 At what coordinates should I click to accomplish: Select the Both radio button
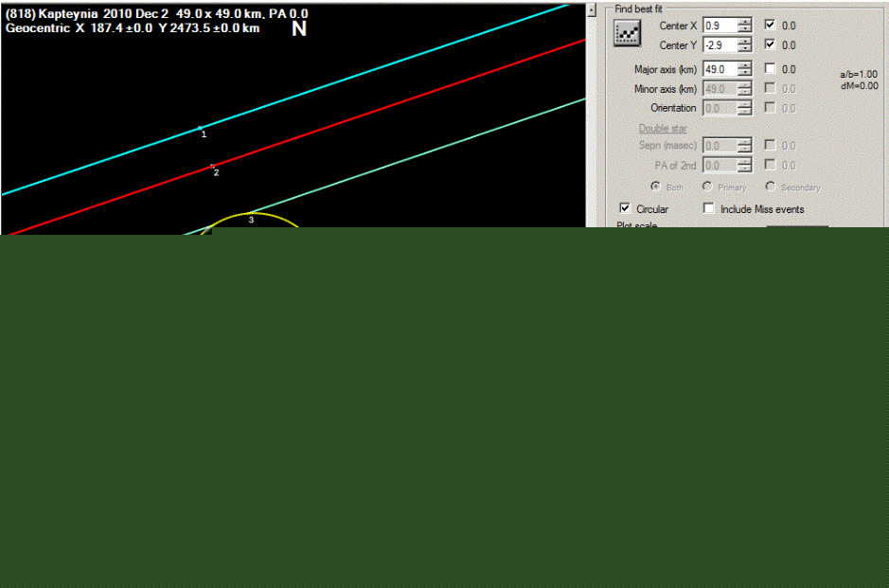[x=655, y=186]
